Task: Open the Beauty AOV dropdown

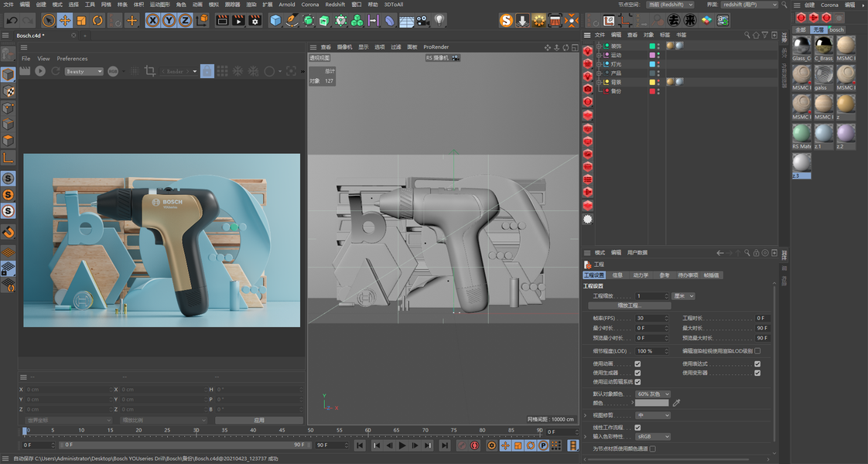Action: pyautogui.click(x=84, y=71)
